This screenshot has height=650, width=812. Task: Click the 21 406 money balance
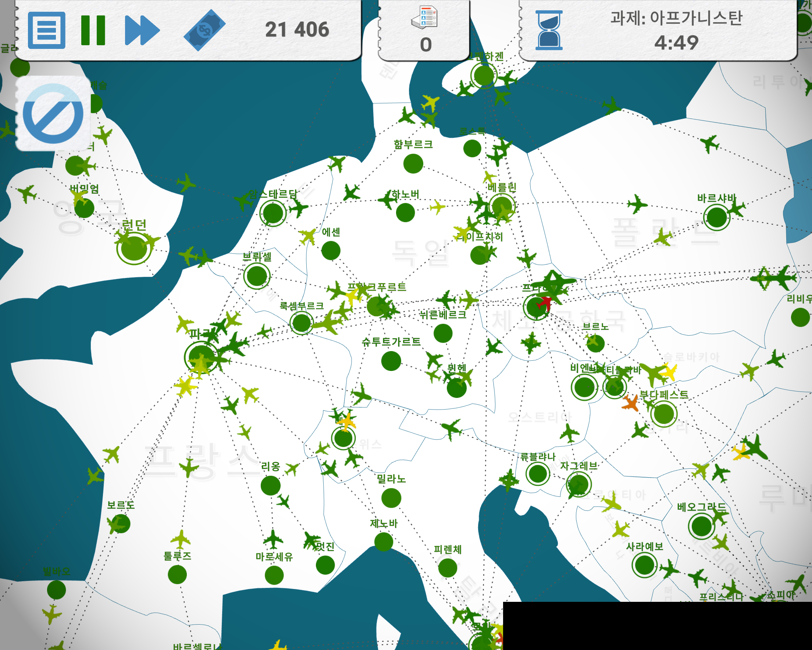[297, 30]
